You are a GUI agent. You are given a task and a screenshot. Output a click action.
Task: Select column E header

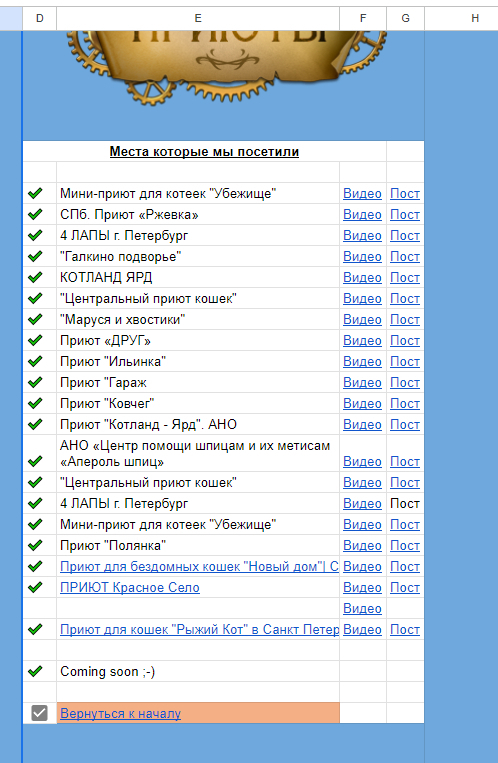(198, 18)
